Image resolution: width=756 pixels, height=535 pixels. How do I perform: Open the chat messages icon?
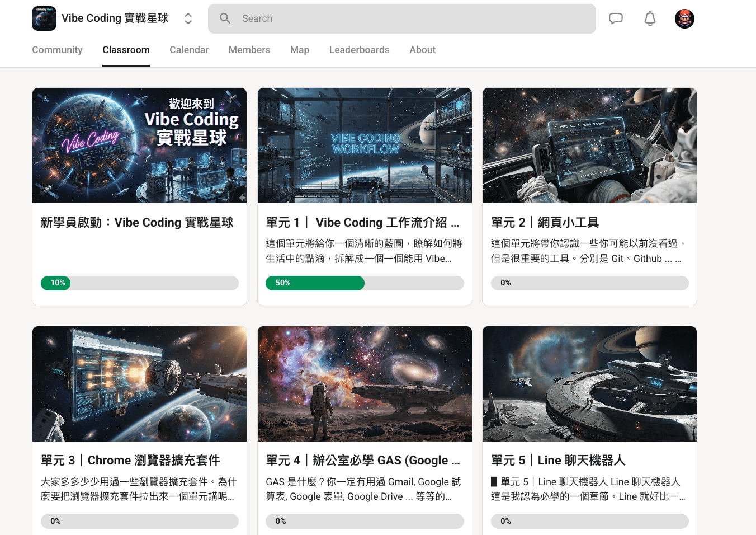pos(616,18)
